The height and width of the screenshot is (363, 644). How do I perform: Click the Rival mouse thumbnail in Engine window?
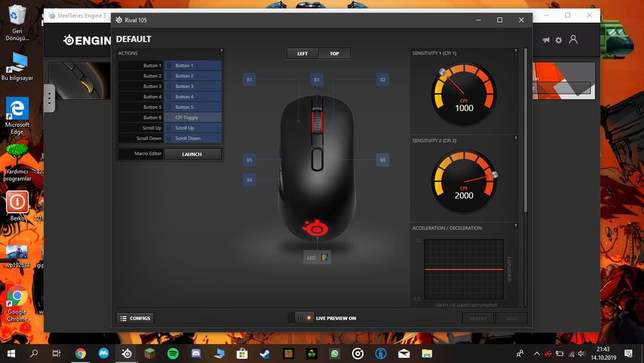80,81
